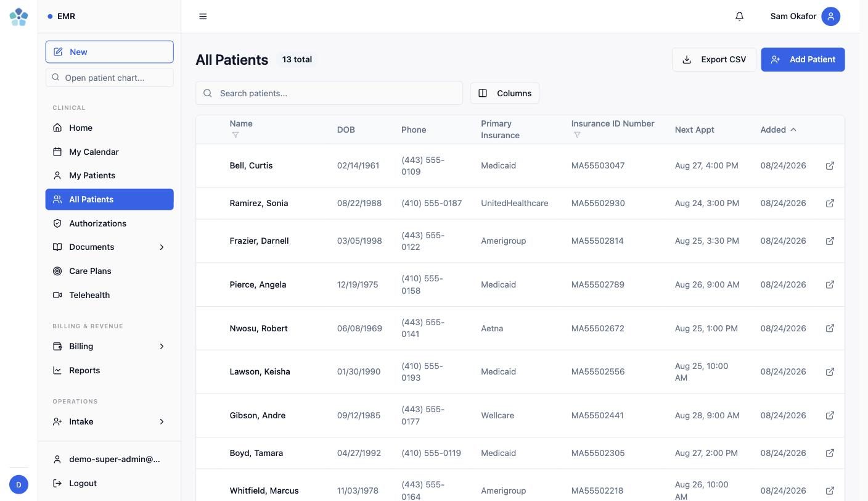Open Angela Pierce's chart via external-link icon

[830, 284]
